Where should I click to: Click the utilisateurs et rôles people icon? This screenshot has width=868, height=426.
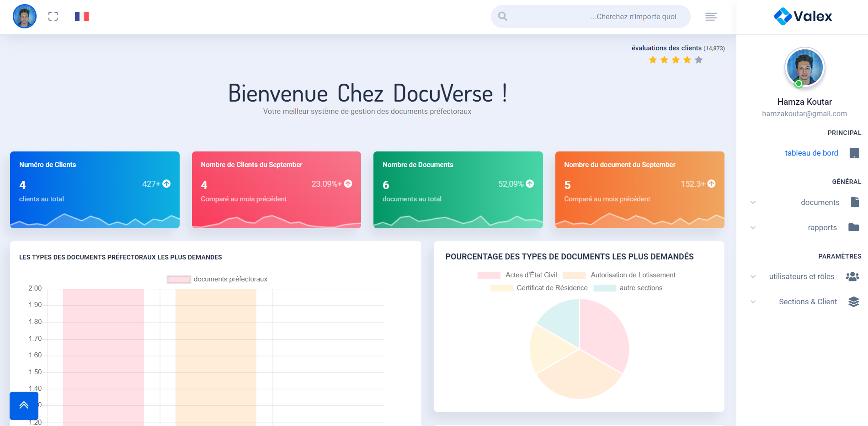852,276
